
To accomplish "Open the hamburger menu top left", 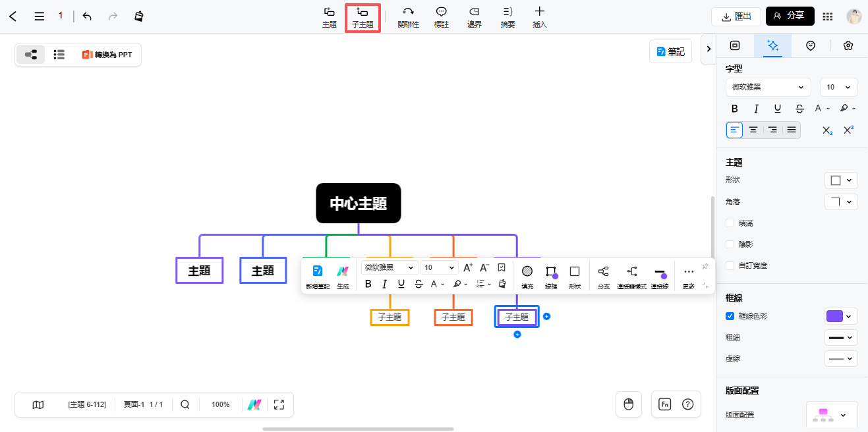I will click(40, 16).
